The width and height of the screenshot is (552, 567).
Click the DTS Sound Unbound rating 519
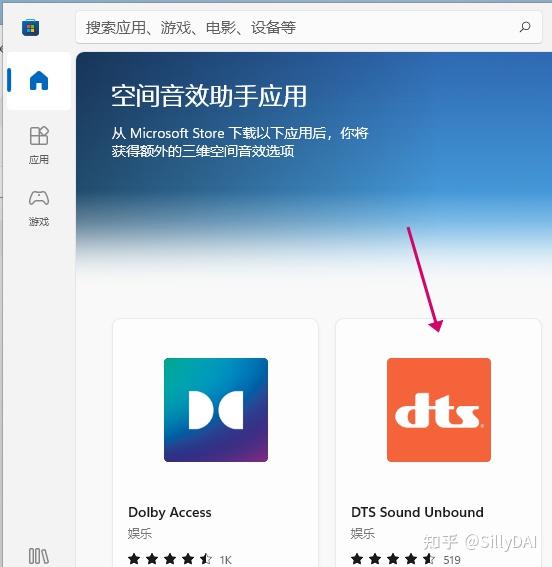406,559
